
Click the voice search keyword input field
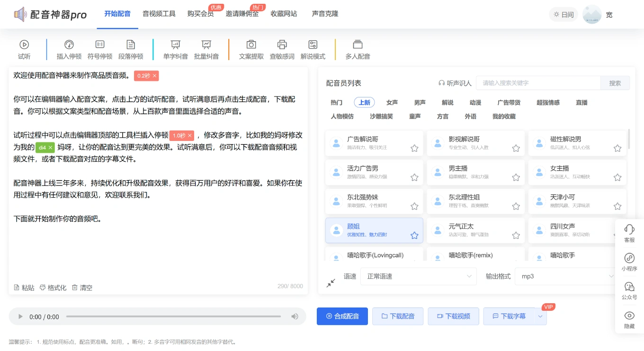pyautogui.click(x=538, y=83)
